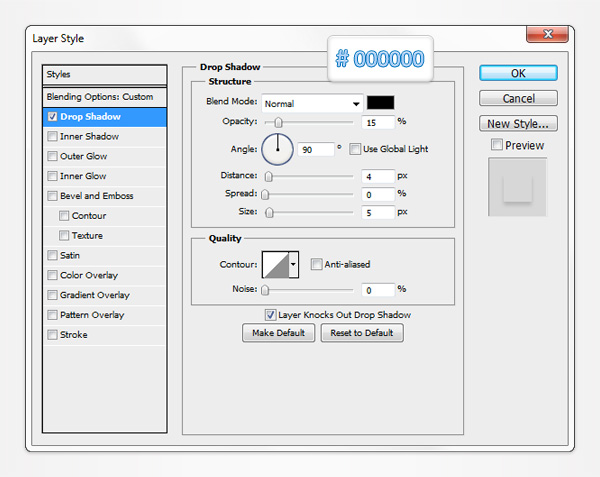This screenshot has height=477, width=600.
Task: Enable the Inner Shadow checkbox
Action: [x=52, y=136]
